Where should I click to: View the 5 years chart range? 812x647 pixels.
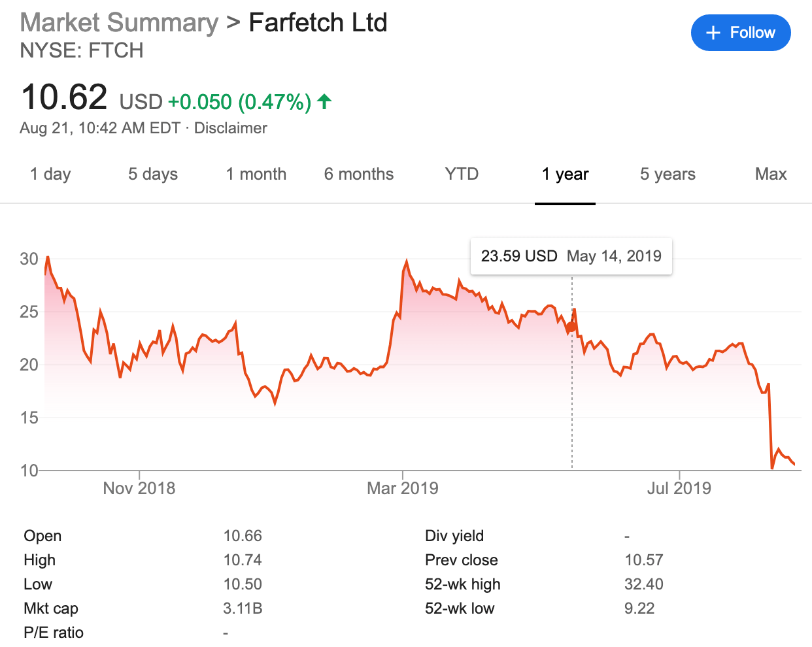point(668,174)
